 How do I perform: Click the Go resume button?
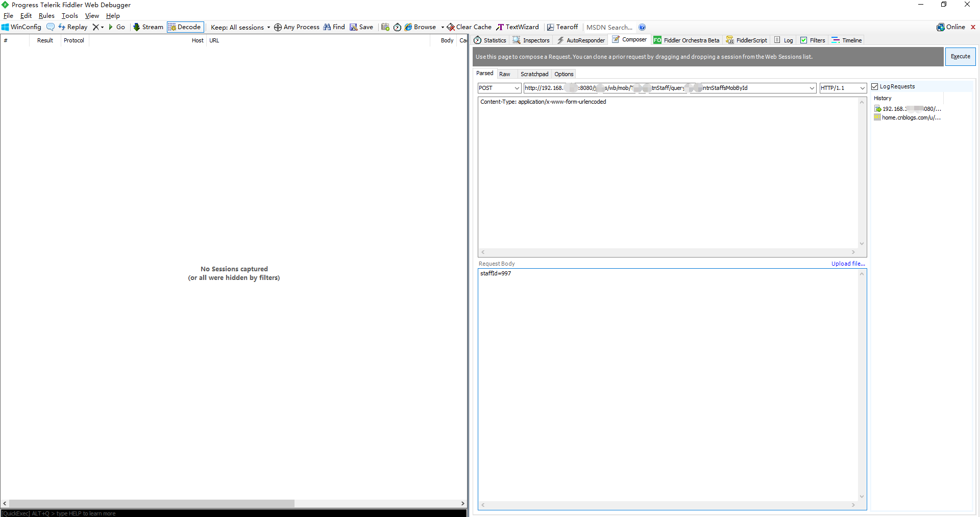click(x=117, y=27)
